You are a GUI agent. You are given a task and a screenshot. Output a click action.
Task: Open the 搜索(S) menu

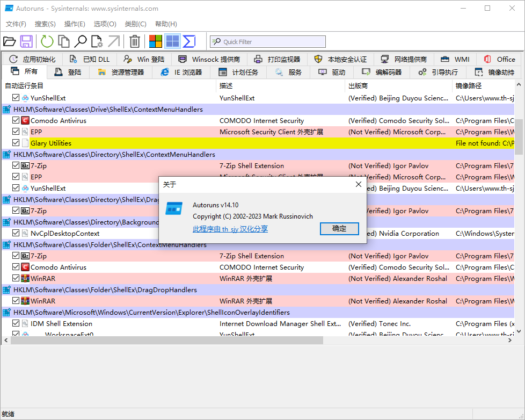(45, 24)
